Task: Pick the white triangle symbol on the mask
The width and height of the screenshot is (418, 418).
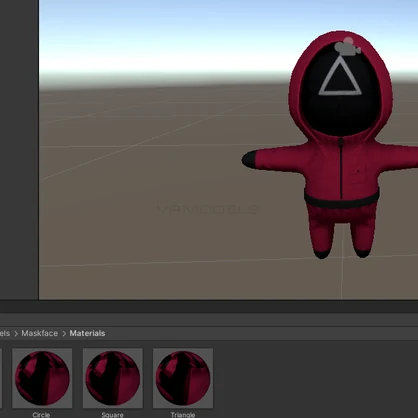Action: pyautogui.click(x=340, y=76)
